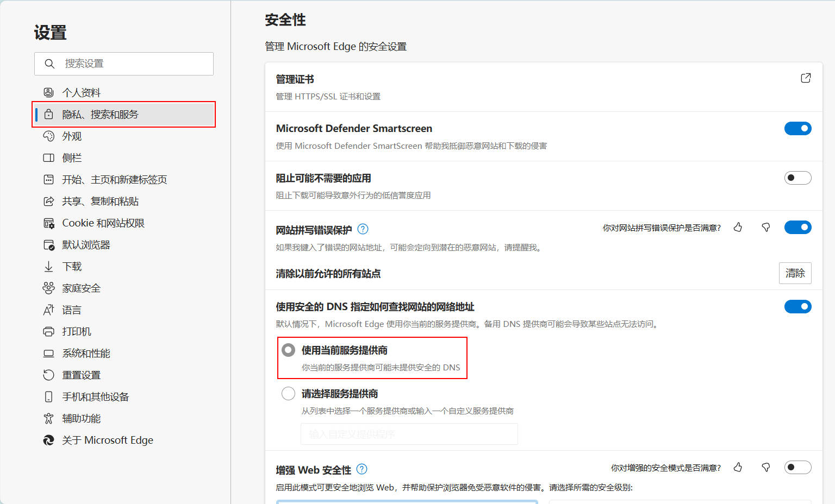Click the phone icon for 手机和其他设备

[x=48, y=396]
